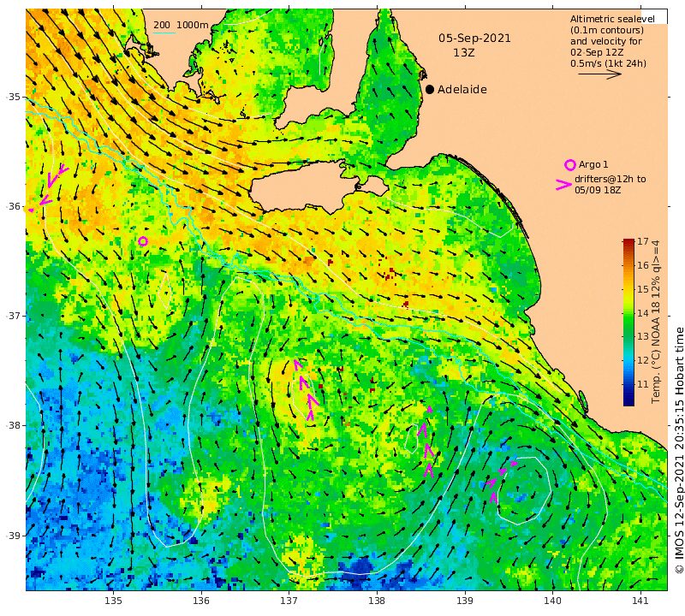Click the 11 value on temperature scale

click(x=643, y=384)
